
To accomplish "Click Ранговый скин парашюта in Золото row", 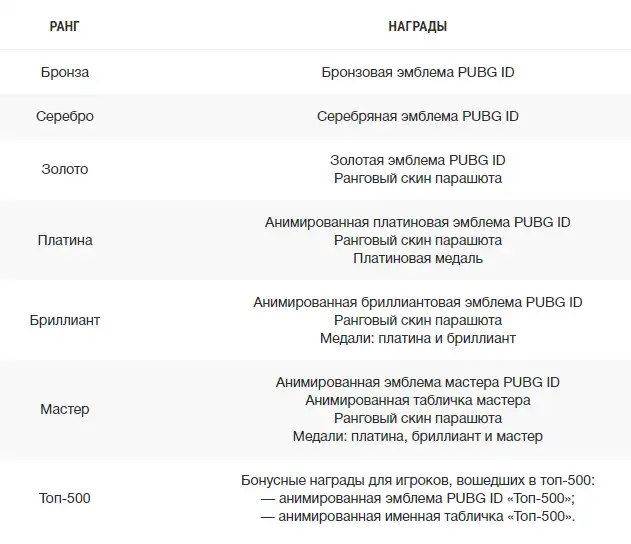I will [418, 178].
